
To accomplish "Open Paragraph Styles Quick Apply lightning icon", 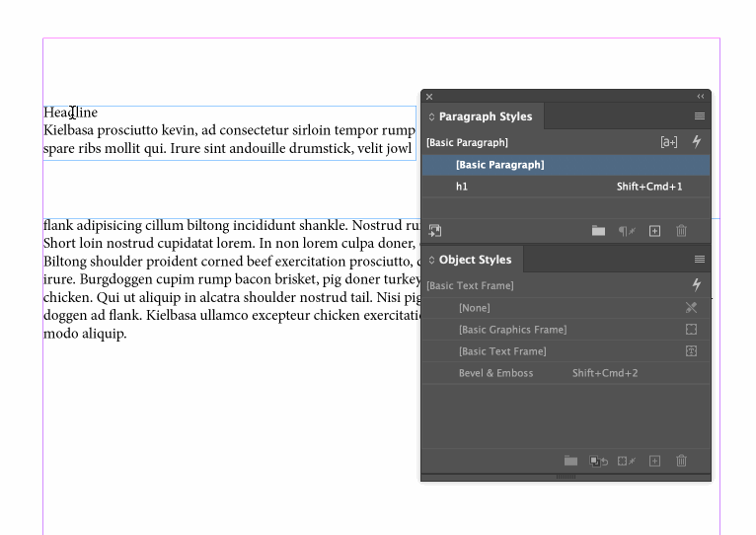I will (x=697, y=142).
